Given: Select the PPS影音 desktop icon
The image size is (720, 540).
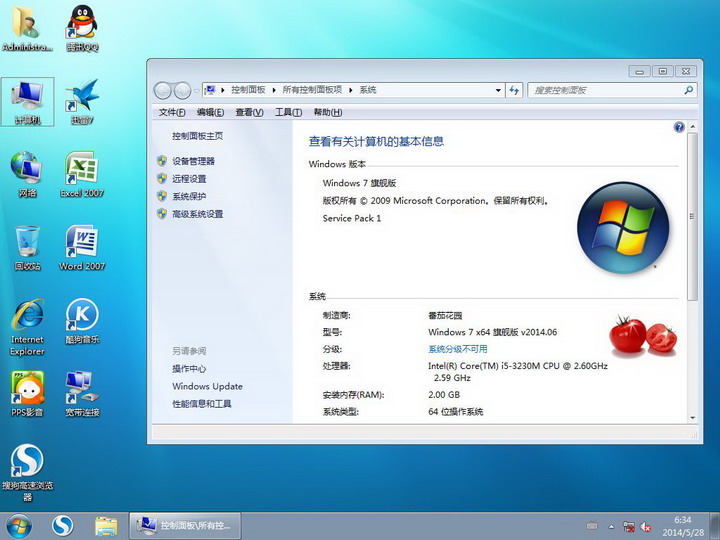Looking at the screenshot, I should [x=27, y=388].
